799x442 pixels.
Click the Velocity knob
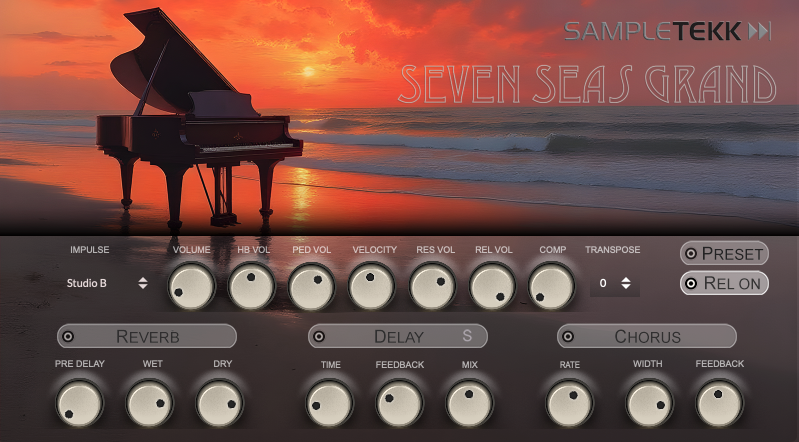[372, 287]
